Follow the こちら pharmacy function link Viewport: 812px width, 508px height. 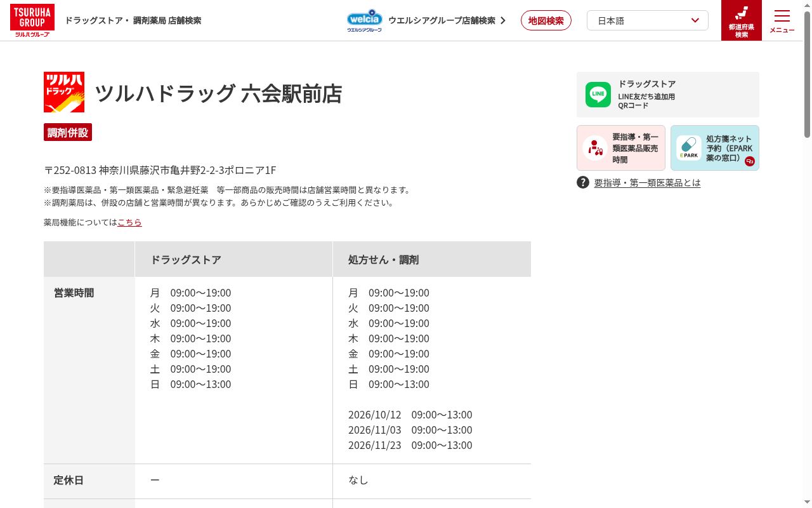click(129, 222)
